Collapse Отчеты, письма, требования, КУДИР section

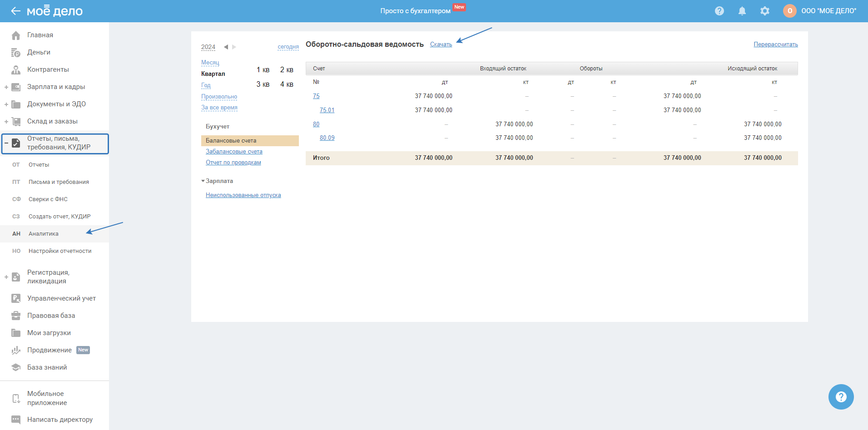6,143
